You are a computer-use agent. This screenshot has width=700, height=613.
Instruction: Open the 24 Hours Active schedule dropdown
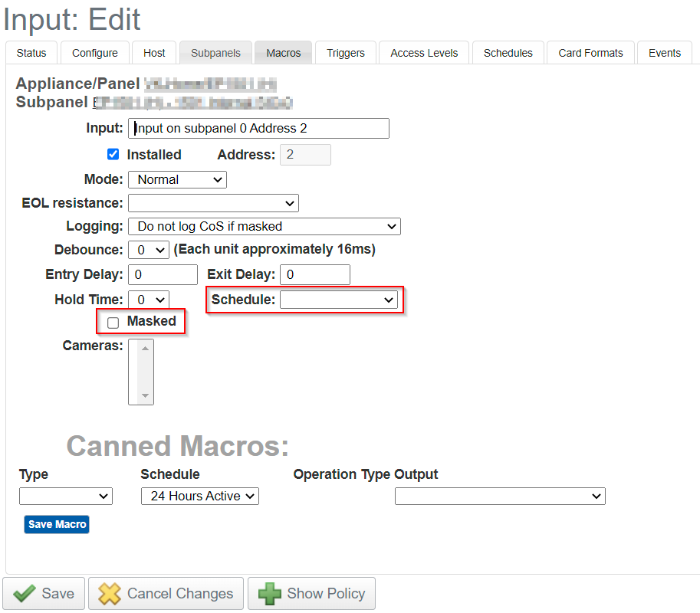click(x=199, y=496)
